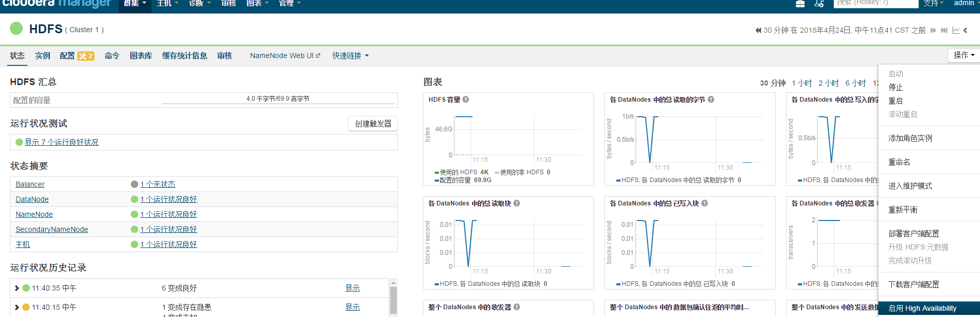Click 显示 for the 11:40:15 history entry
This screenshot has width=980, height=317.
pyautogui.click(x=353, y=307)
